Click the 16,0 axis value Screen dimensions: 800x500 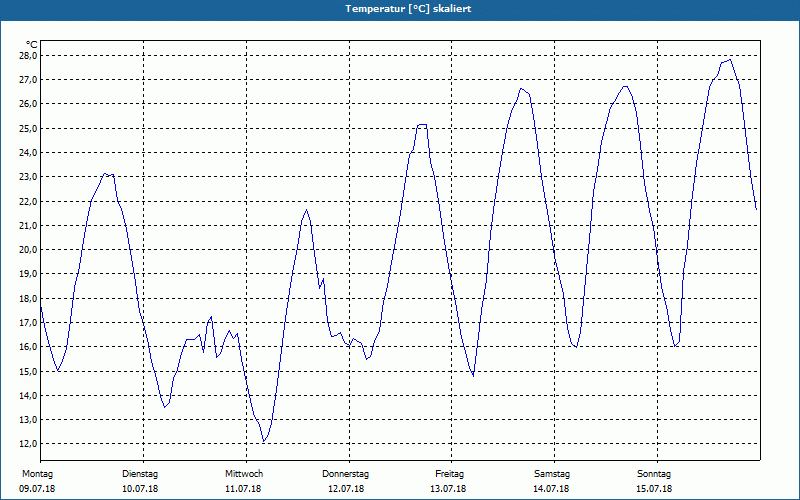(x=29, y=346)
